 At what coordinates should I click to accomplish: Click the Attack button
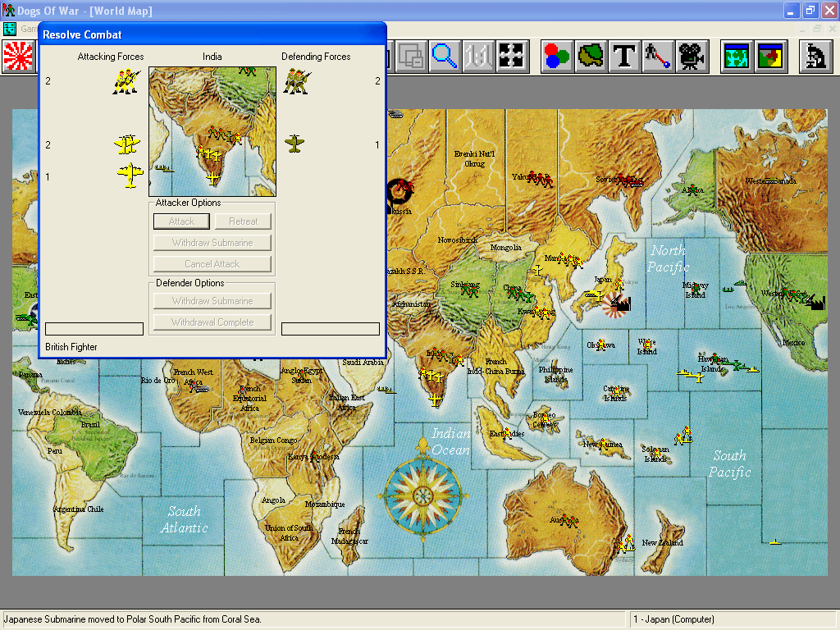click(181, 221)
